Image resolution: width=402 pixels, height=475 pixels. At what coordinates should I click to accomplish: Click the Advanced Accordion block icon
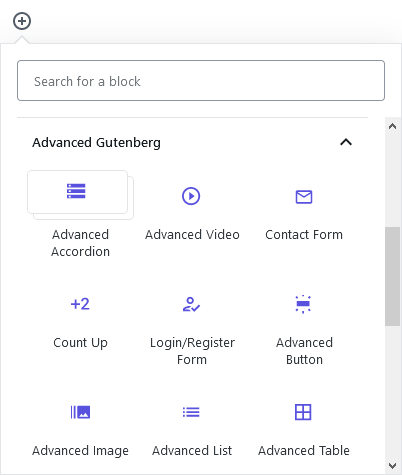click(76, 191)
